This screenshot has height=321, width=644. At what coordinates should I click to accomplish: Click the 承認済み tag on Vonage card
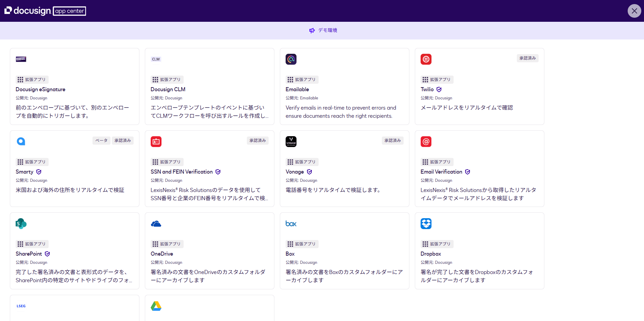[x=393, y=141]
